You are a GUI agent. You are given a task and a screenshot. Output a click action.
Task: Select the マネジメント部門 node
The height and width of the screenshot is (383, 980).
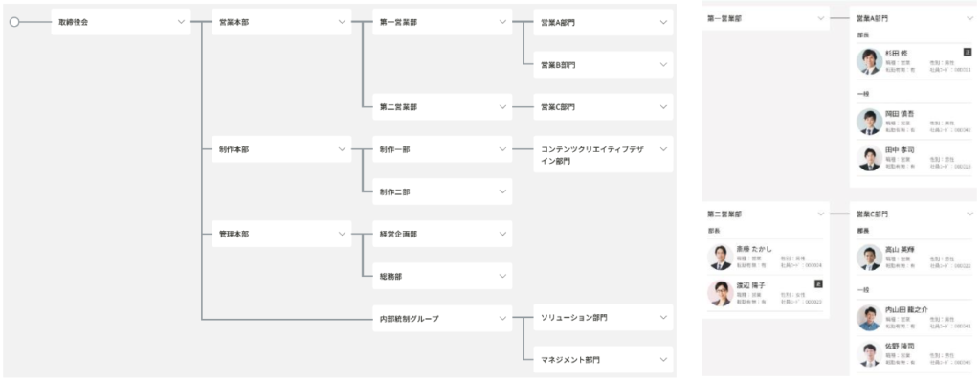603,360
